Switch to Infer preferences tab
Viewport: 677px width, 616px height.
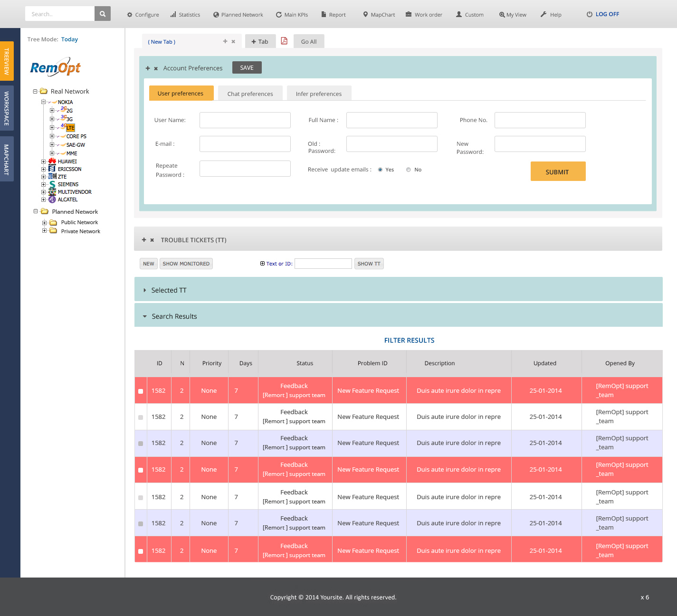click(319, 94)
